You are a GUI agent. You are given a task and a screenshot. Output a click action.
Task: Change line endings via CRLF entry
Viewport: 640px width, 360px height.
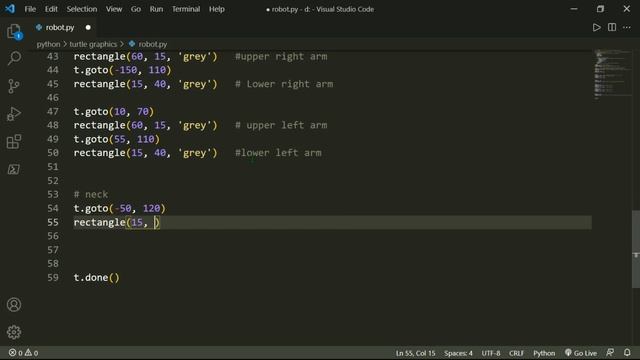(x=516, y=353)
